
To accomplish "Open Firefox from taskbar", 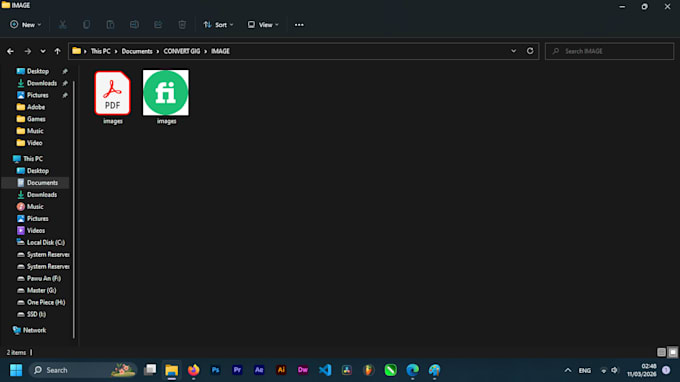I will [x=193, y=370].
